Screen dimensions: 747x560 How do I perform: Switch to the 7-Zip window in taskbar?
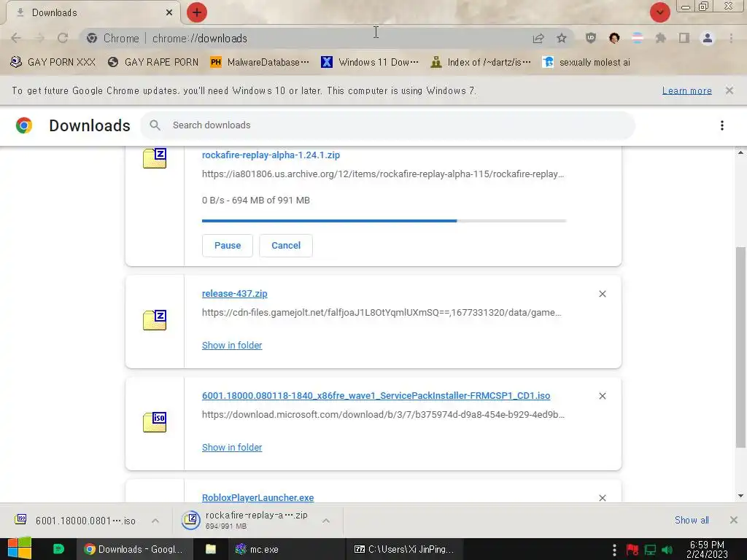[404, 549]
